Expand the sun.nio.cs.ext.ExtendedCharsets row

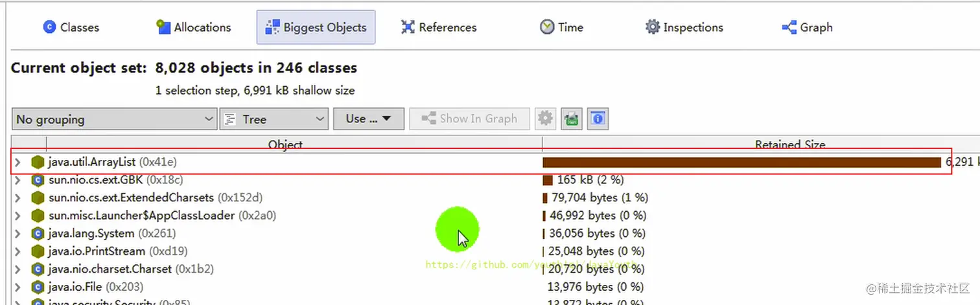pos(18,198)
